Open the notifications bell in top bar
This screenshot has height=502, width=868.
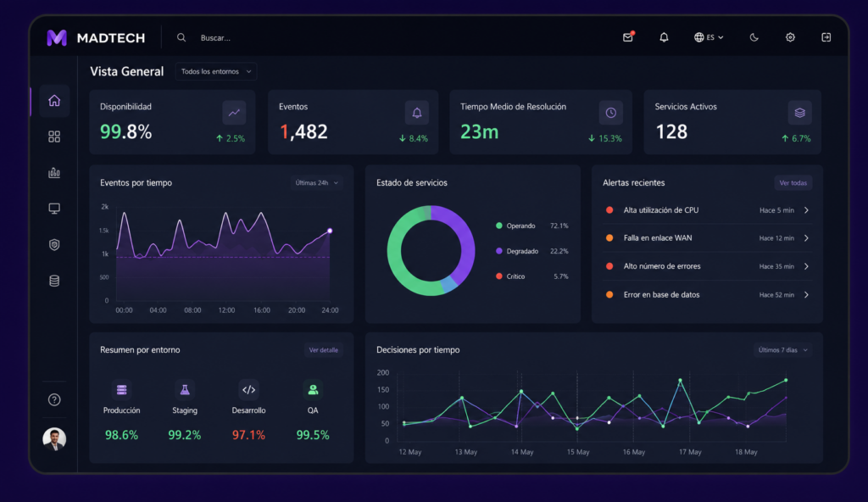[x=664, y=37]
